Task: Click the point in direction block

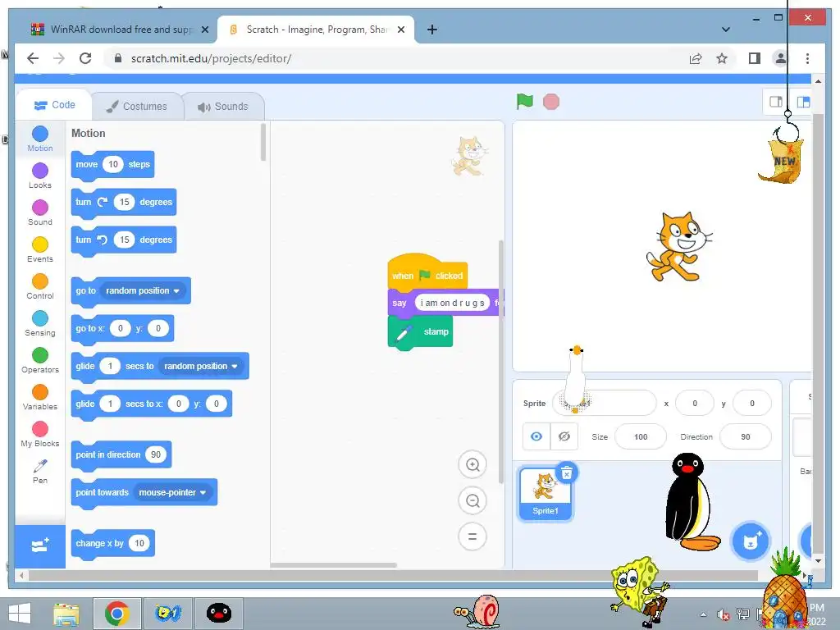Action: coord(121,454)
